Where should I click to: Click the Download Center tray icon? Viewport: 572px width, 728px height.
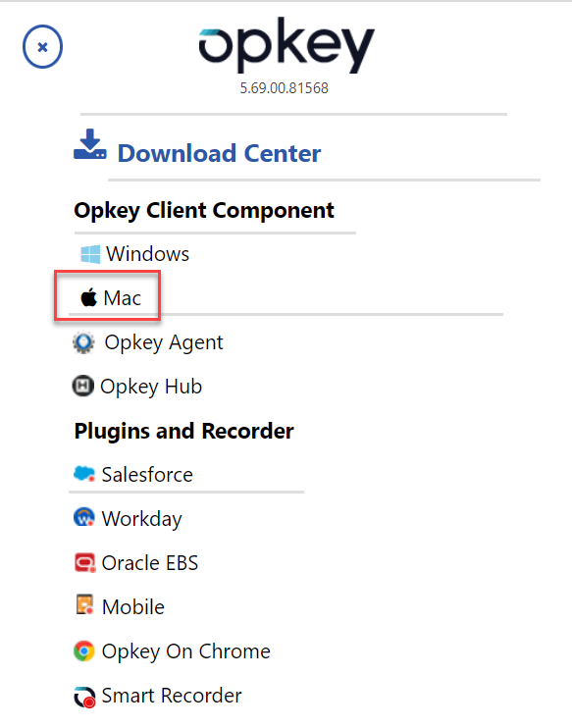[90, 144]
